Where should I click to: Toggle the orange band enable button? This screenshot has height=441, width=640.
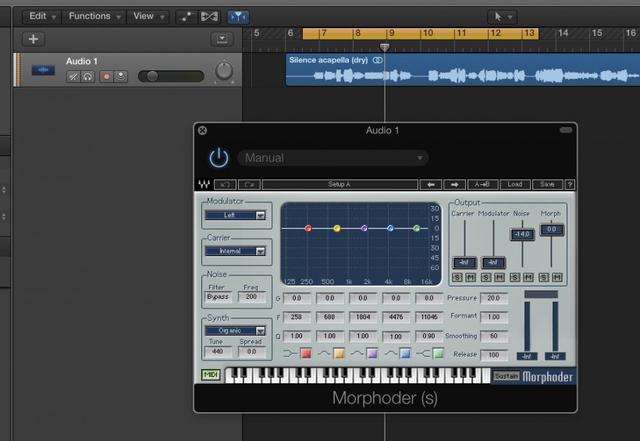(339, 353)
